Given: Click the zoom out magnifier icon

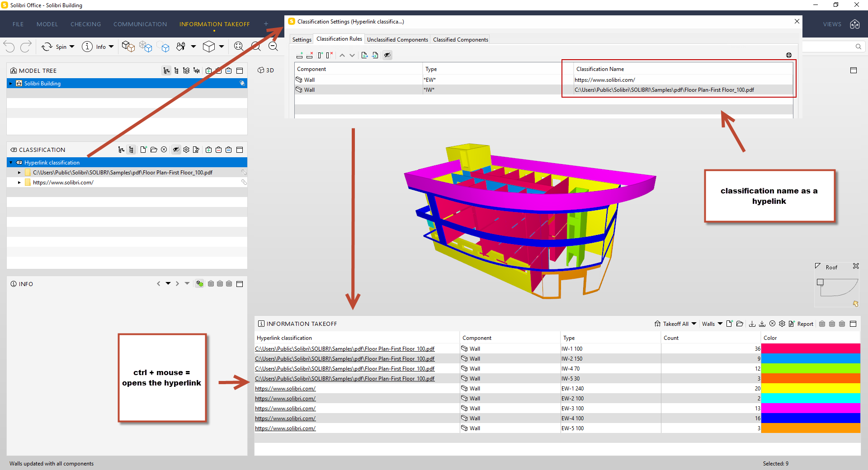Looking at the screenshot, I should click(273, 47).
